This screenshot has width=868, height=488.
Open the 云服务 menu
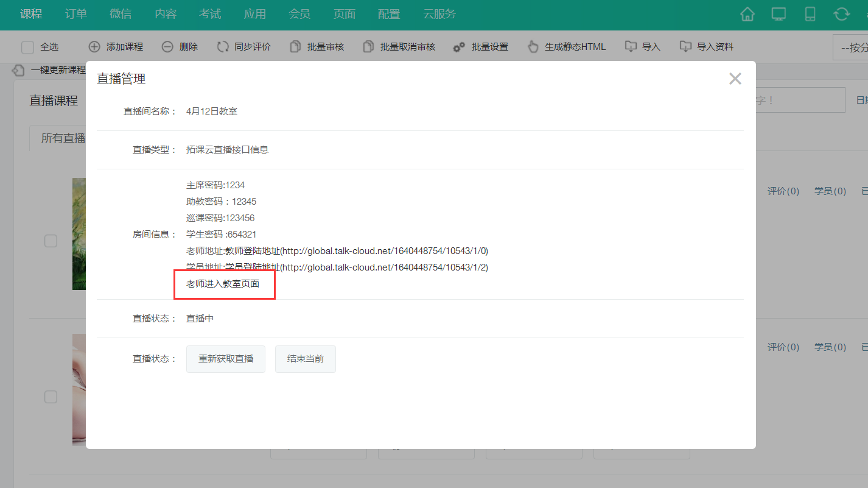click(439, 14)
